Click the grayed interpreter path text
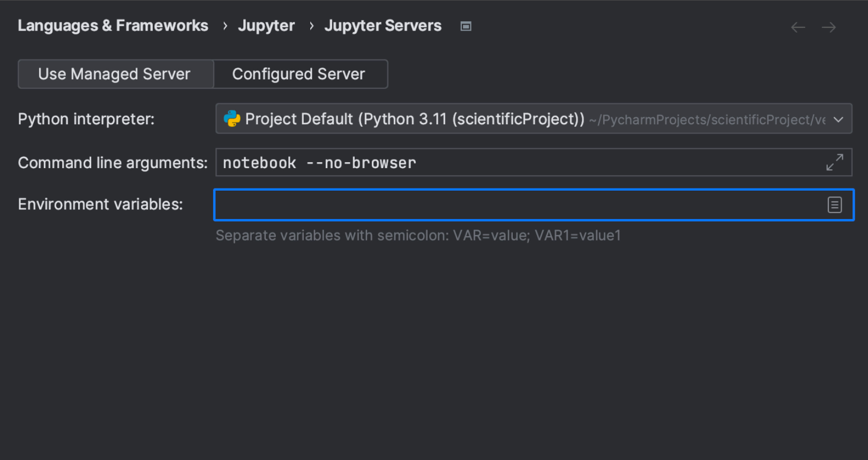 [706, 120]
